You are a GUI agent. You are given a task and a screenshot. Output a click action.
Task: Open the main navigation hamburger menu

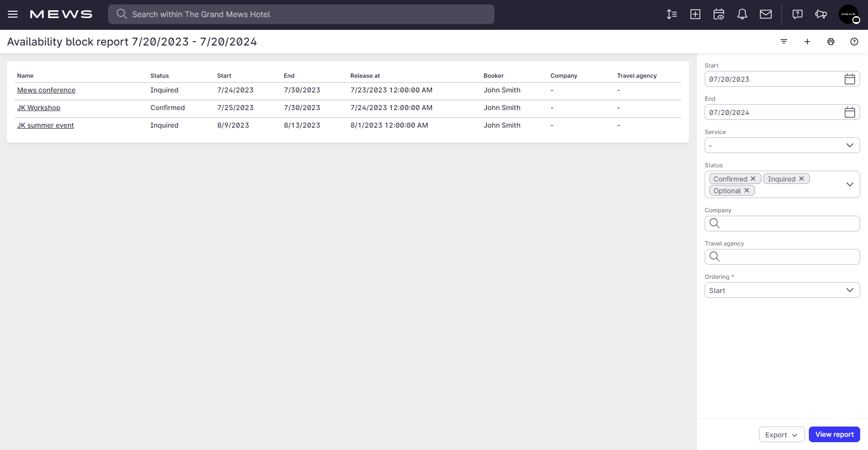12,14
